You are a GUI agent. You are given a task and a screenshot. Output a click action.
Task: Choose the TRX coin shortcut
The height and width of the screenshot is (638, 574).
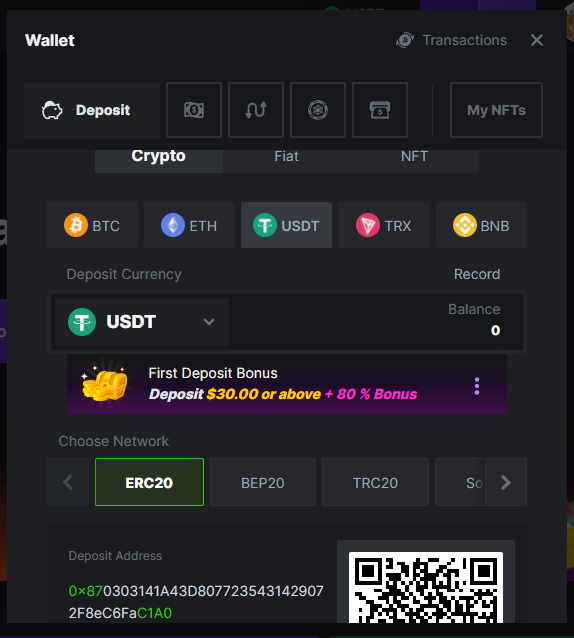click(x=383, y=225)
